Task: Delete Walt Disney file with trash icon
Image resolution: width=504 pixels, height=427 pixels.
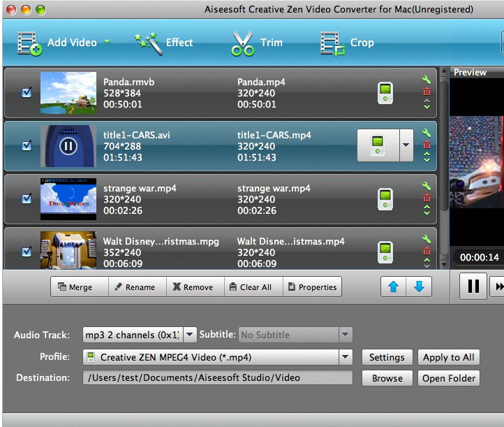Action: 427,251
